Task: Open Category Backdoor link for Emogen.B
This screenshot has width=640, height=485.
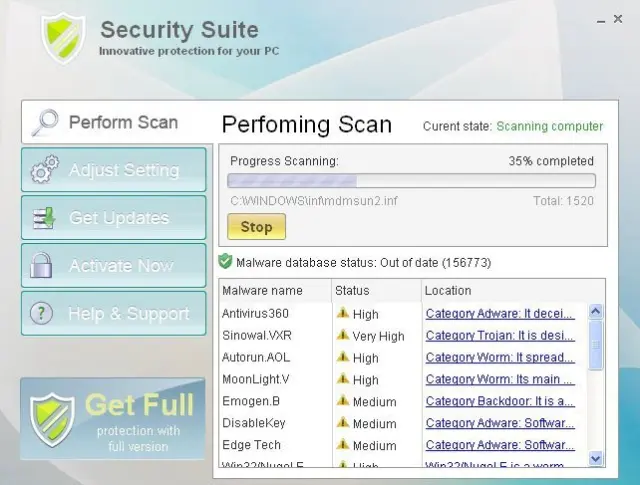Action: click(x=500, y=401)
